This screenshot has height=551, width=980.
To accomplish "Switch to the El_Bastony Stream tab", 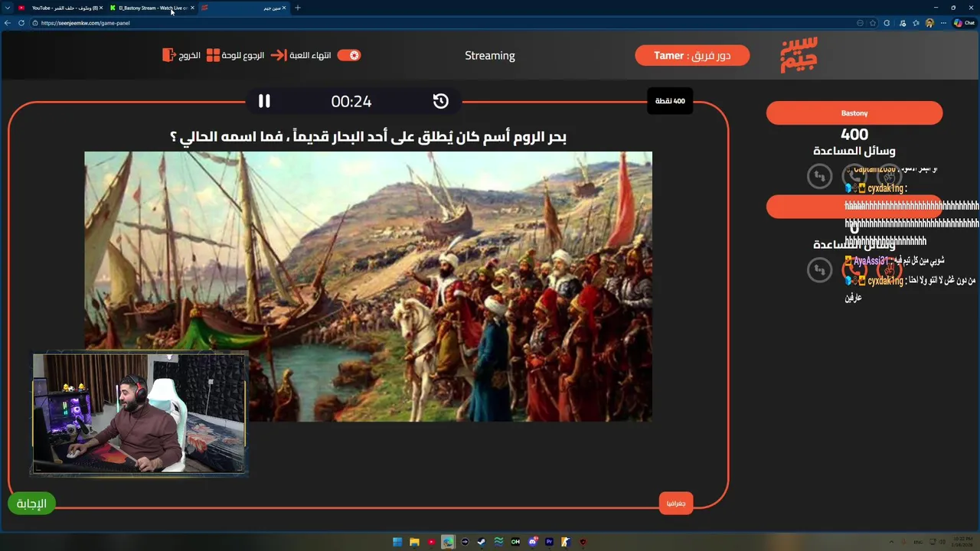I will (153, 8).
